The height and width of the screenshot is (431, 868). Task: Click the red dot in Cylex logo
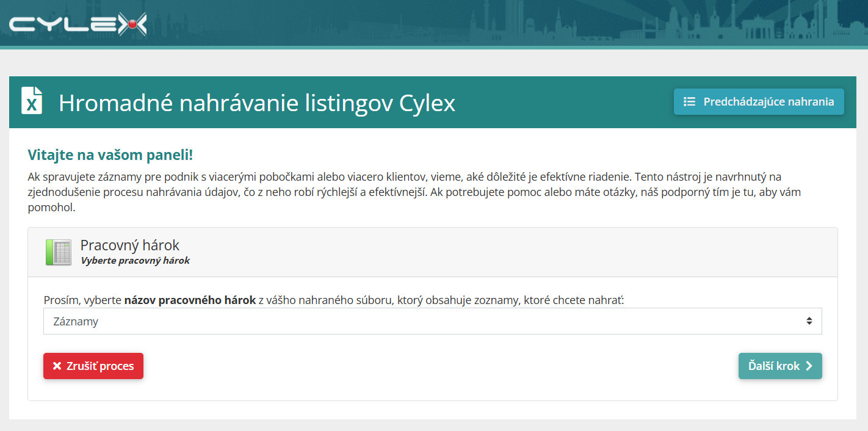coord(131,24)
